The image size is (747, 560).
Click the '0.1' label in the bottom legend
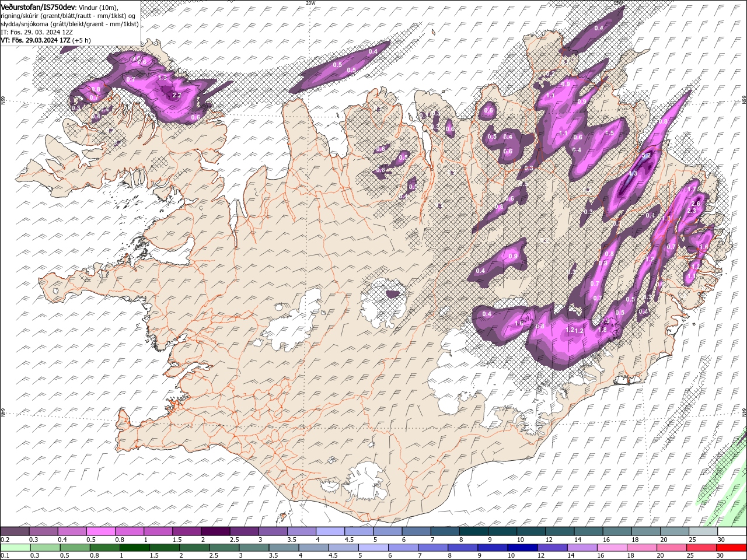[x=5, y=556]
